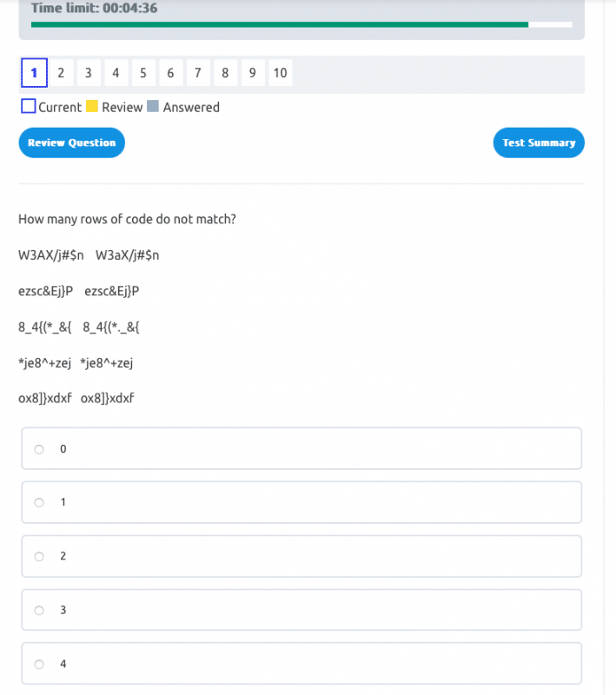616x695 pixels.
Task: Select radio button for answer 4
Action: point(39,664)
